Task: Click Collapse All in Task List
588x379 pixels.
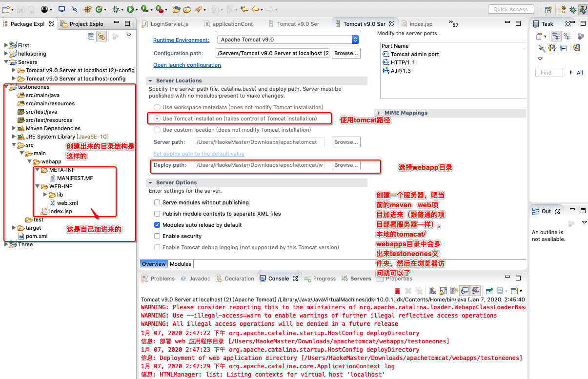Action: click(x=563, y=48)
